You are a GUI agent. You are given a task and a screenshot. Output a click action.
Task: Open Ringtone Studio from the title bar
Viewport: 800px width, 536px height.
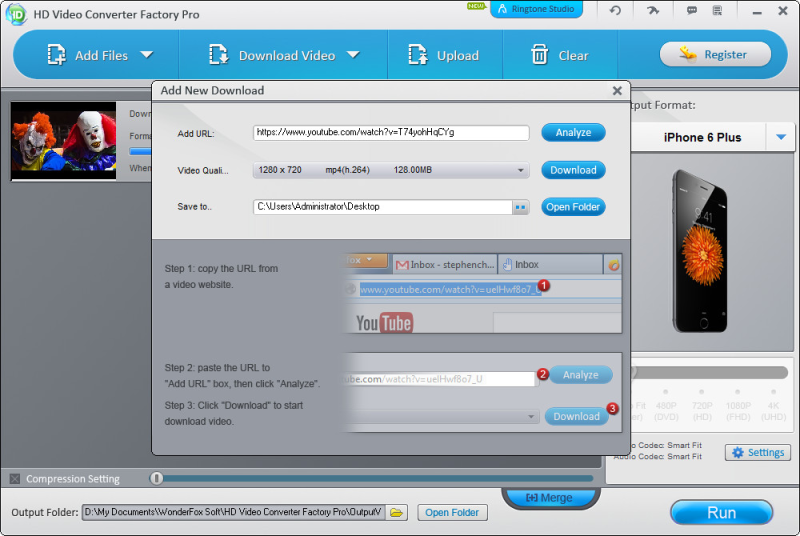tap(536, 10)
